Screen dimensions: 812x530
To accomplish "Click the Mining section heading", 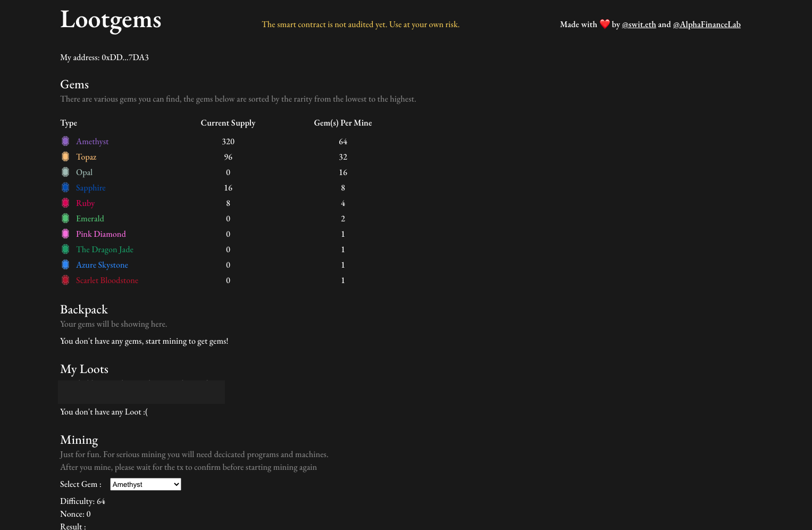I will point(79,440).
